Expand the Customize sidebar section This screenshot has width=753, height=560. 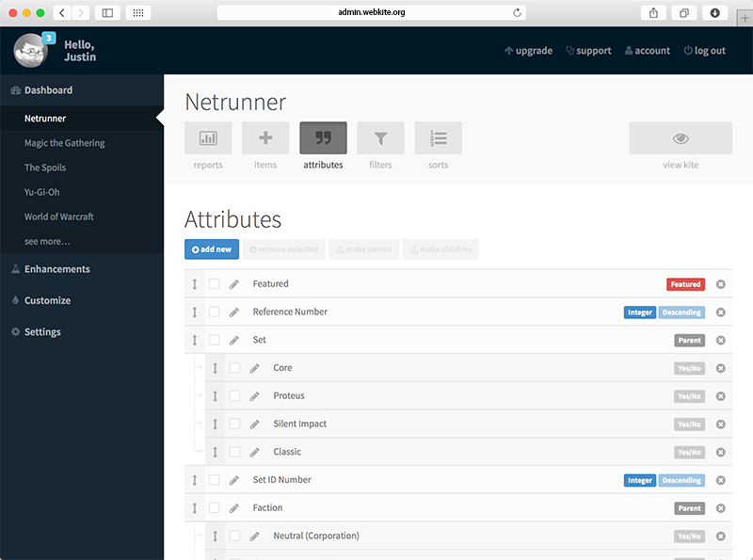click(47, 300)
